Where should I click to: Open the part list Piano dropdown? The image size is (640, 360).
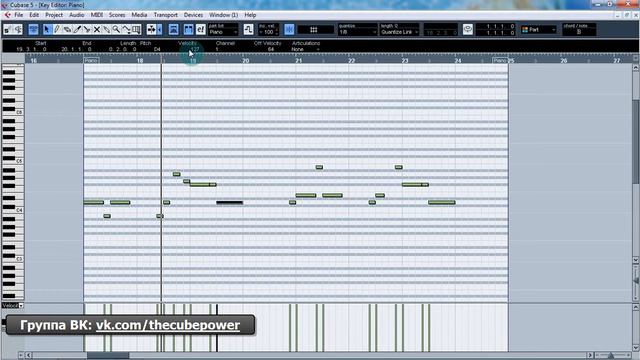223,32
